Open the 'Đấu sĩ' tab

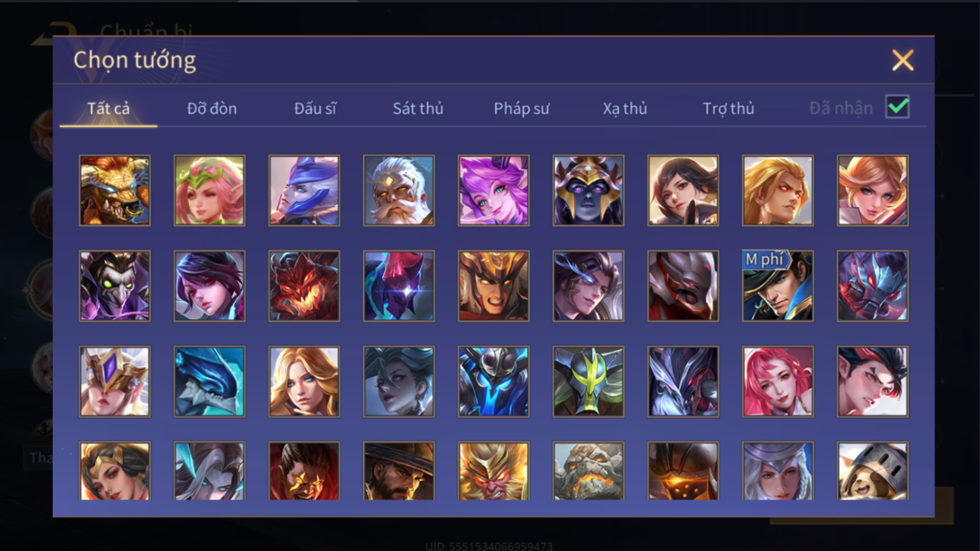point(315,108)
